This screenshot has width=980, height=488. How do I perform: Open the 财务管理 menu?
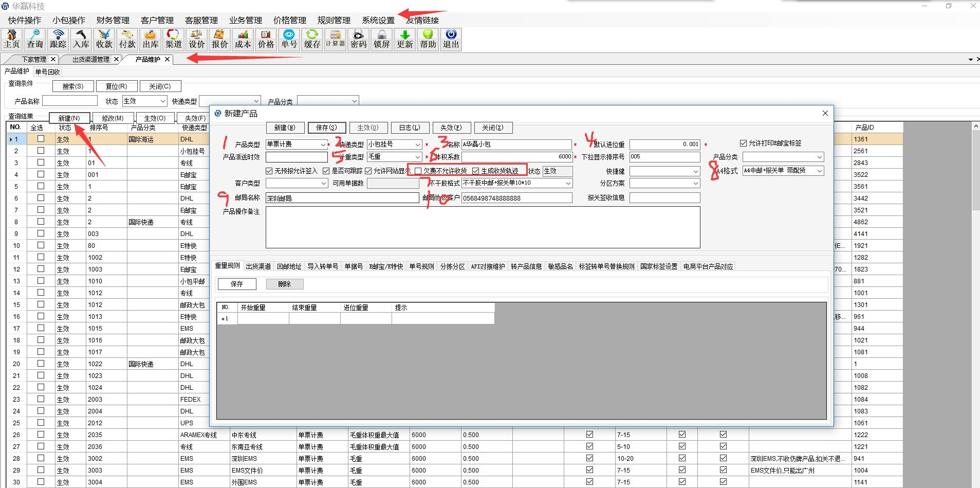(113, 20)
